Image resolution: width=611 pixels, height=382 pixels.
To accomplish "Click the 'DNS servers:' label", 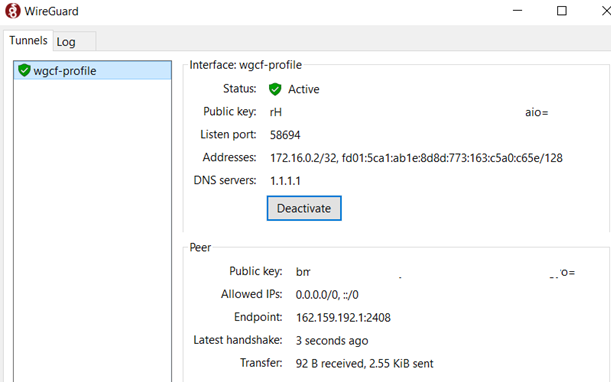I will (x=225, y=180).
